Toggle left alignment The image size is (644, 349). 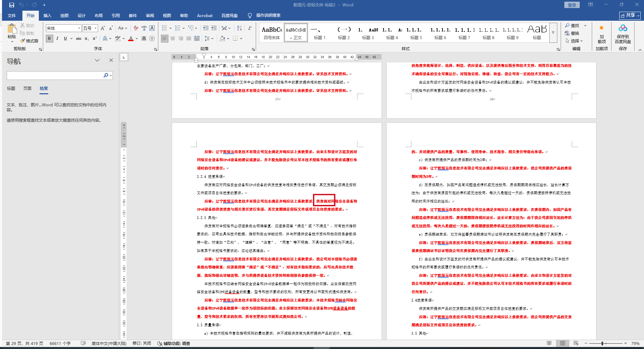165,38
